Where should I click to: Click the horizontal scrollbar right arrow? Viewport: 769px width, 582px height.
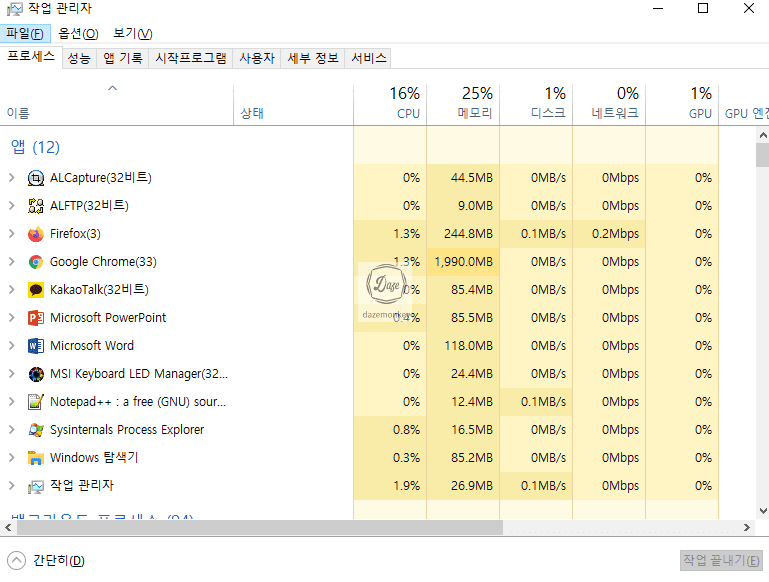pyautogui.click(x=746, y=528)
